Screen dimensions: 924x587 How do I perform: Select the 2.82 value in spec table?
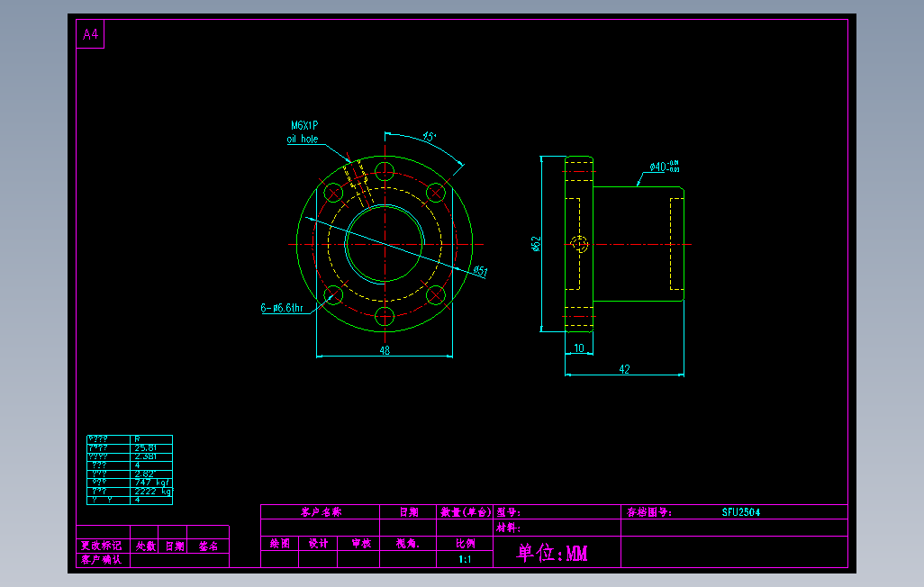point(144,474)
